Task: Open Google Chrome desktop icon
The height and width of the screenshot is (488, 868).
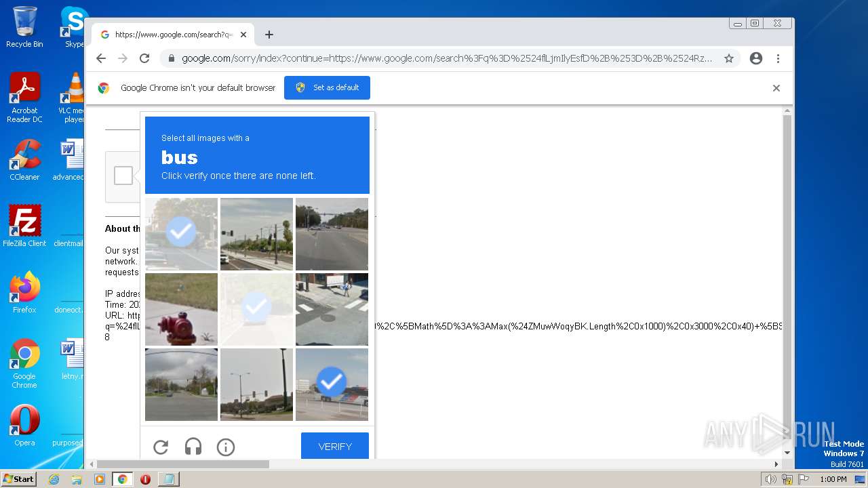Action: [x=24, y=363]
